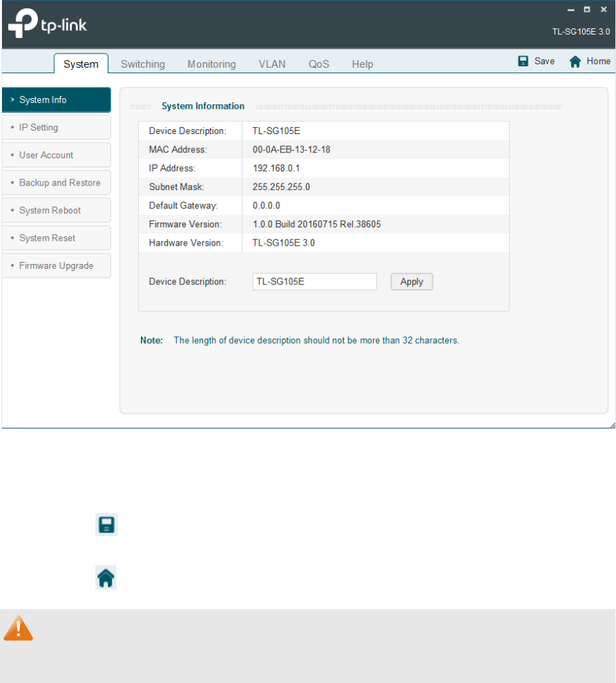616x683 pixels.
Task: Open the Monitoring tab
Action: pyautogui.click(x=211, y=64)
